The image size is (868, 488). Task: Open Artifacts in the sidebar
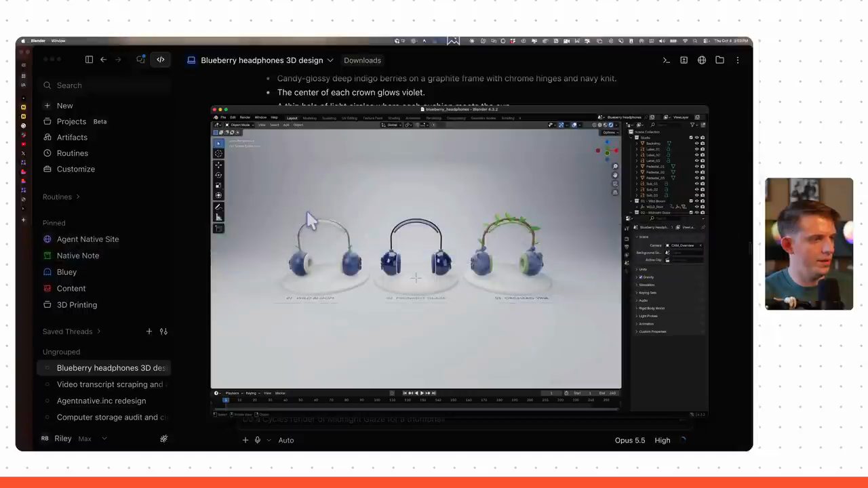pyautogui.click(x=72, y=137)
